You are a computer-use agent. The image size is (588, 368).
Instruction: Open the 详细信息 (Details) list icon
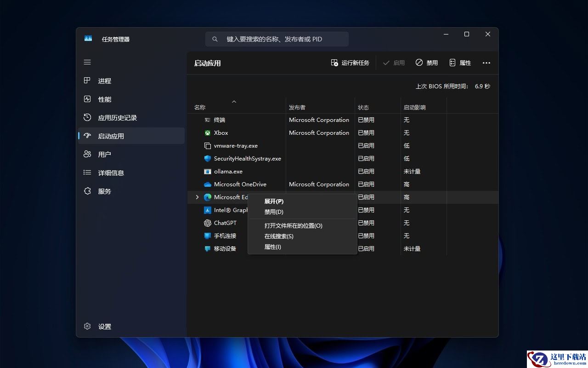[87, 172]
